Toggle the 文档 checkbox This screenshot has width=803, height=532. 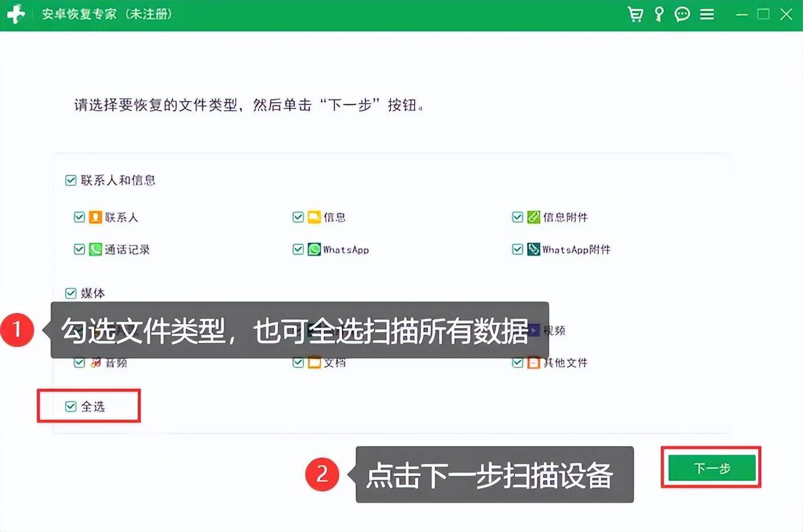click(x=298, y=362)
